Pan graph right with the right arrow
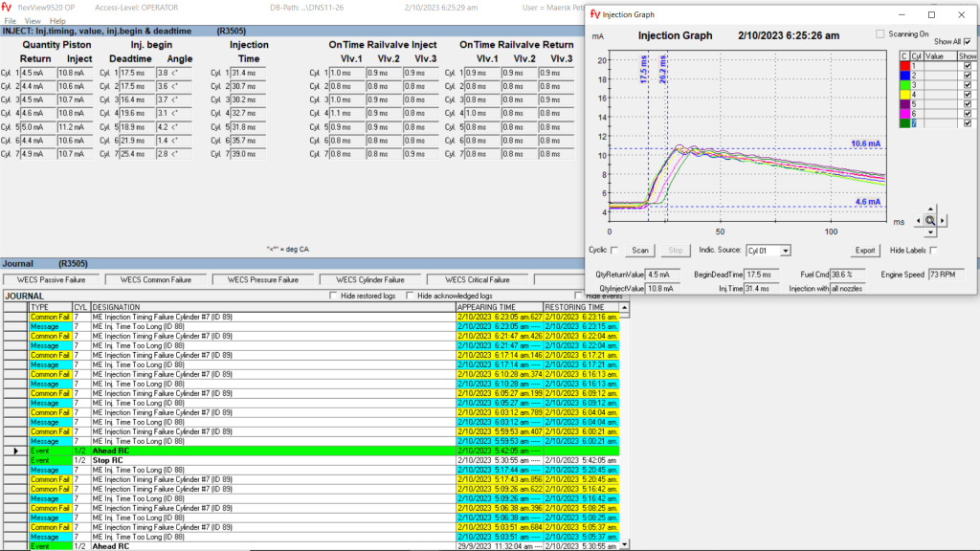 944,220
